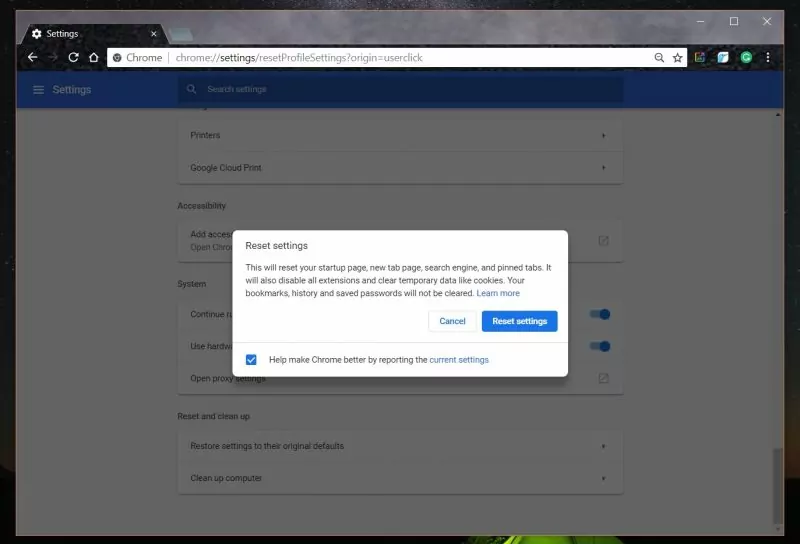The height and width of the screenshot is (544, 800).
Task: Click the Reset settings dialog title
Action: point(277,246)
